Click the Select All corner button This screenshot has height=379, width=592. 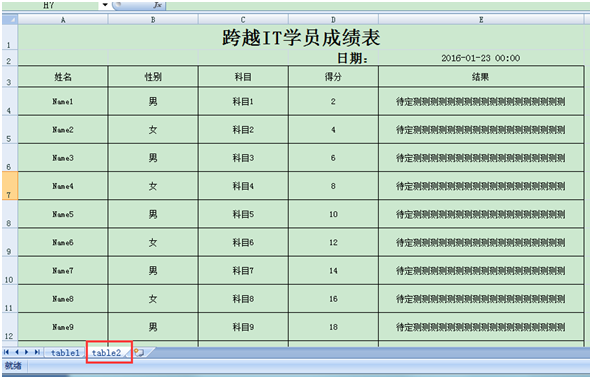pos(10,19)
